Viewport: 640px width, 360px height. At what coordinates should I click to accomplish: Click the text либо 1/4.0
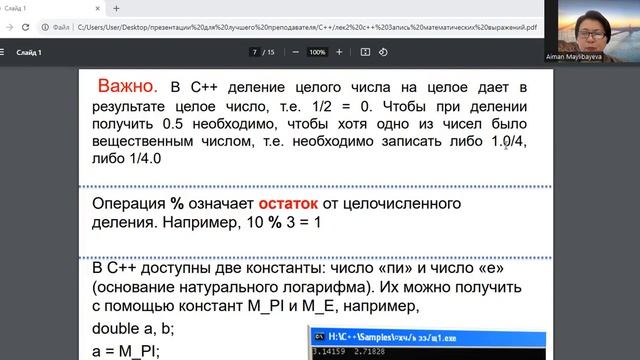click(127, 158)
